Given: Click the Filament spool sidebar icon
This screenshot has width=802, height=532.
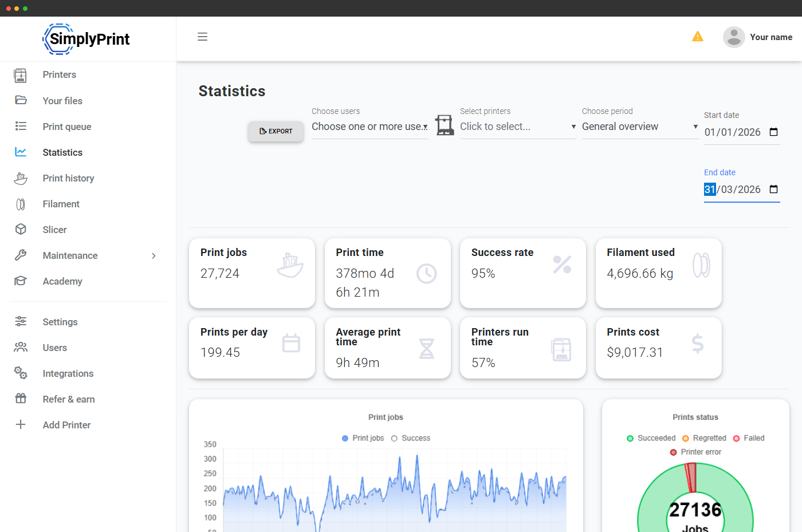Looking at the screenshot, I should [x=21, y=204].
